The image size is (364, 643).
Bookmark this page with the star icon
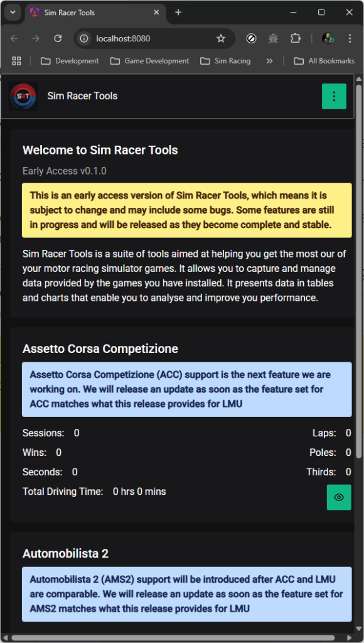[221, 38]
